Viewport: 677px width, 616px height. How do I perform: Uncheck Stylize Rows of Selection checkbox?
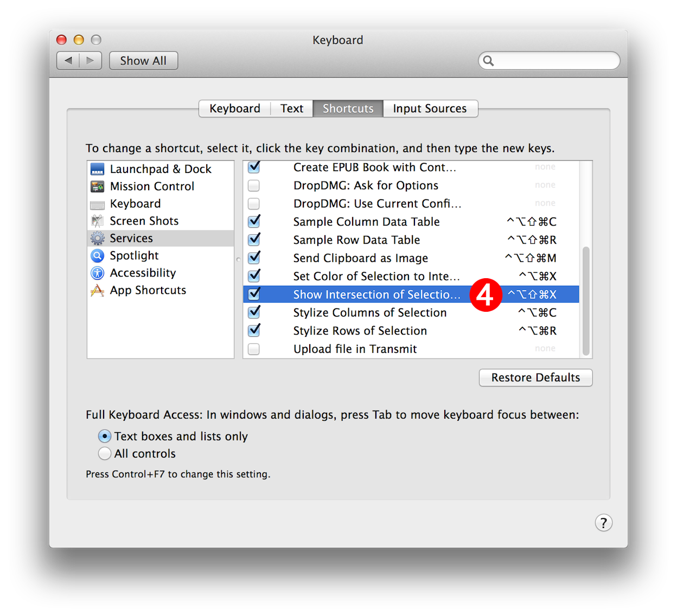[254, 331]
